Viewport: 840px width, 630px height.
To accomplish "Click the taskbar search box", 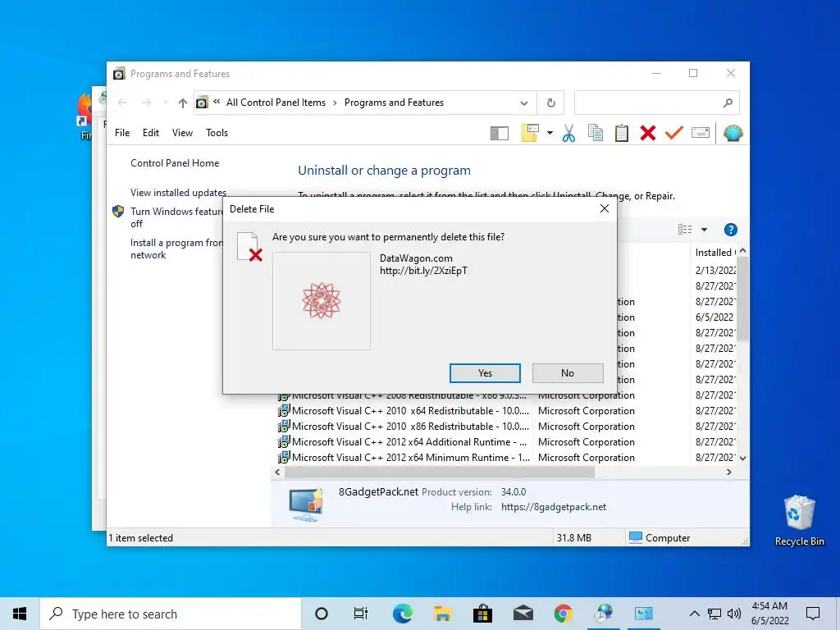I will 171,614.
